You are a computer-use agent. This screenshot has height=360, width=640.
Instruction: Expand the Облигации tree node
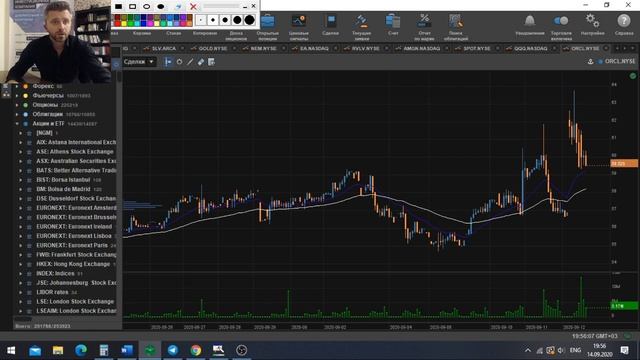[17, 114]
